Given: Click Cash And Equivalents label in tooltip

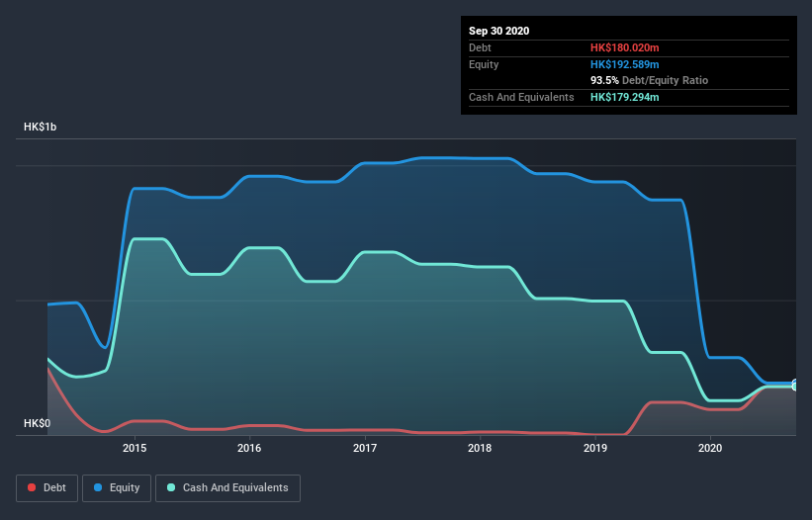Looking at the screenshot, I should tap(521, 97).
